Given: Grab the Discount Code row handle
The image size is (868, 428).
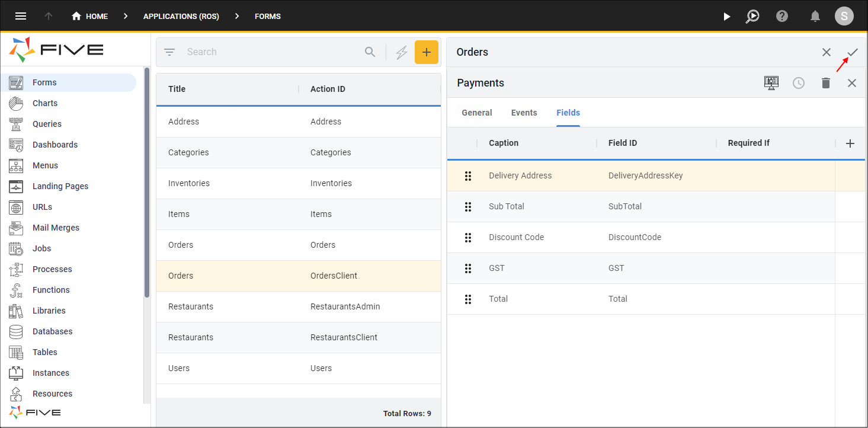Looking at the screenshot, I should click(468, 237).
